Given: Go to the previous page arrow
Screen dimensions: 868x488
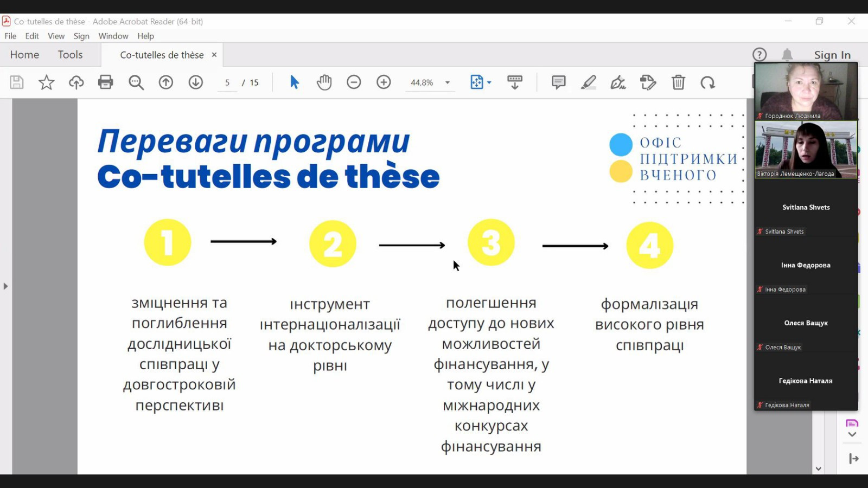Looking at the screenshot, I should (166, 82).
